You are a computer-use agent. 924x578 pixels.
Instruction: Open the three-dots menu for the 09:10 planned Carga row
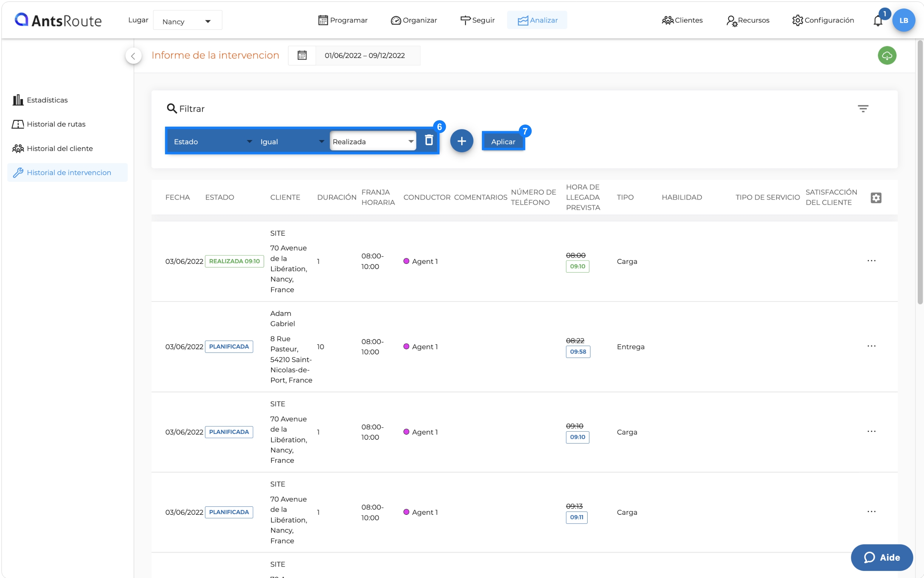(x=871, y=431)
